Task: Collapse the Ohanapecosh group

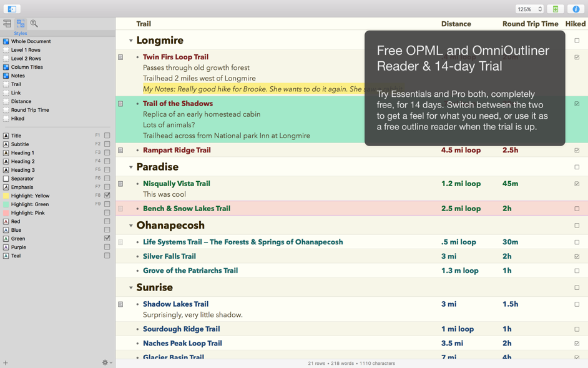Action: (x=130, y=226)
